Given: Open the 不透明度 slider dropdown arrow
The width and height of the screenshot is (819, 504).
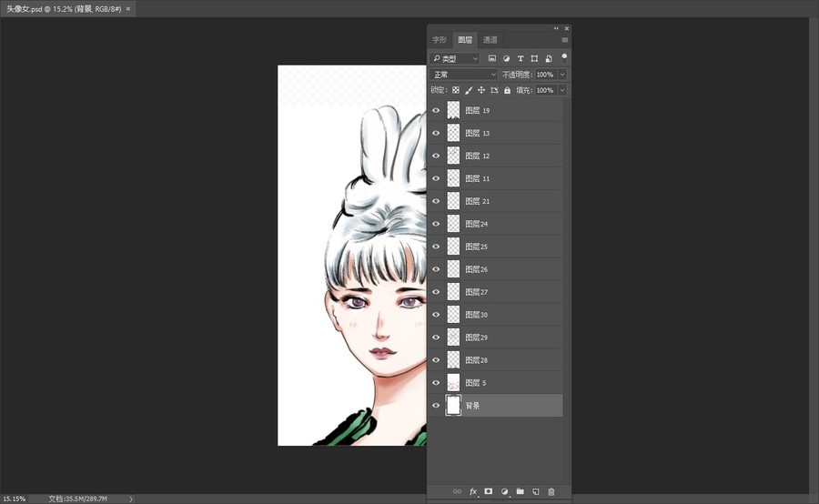Looking at the screenshot, I should (562, 75).
